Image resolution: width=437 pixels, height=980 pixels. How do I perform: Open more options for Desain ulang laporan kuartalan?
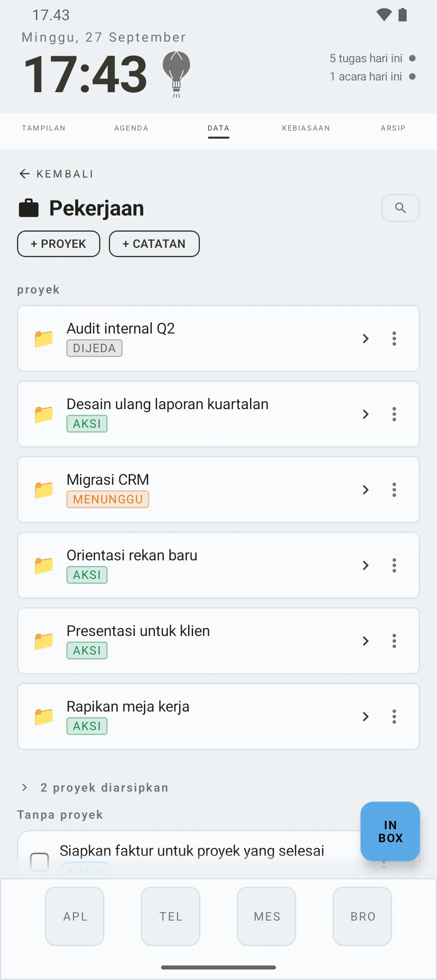[394, 414]
